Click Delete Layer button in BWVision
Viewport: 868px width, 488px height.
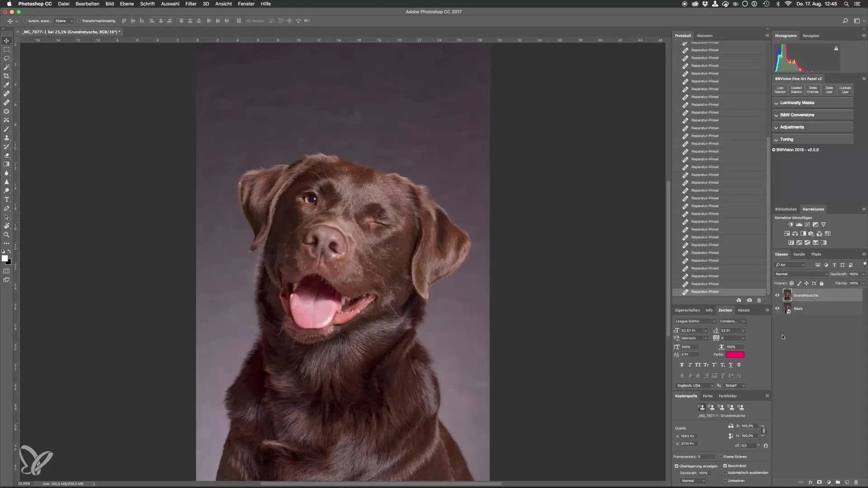click(x=829, y=89)
